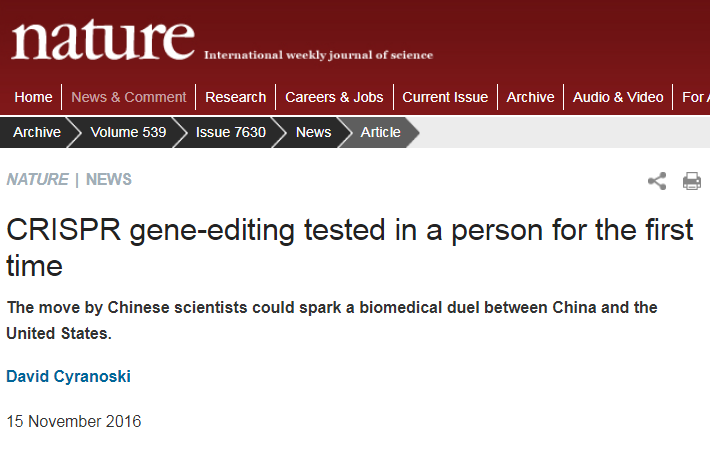Click the News breadcrumb
The height and width of the screenshot is (450, 710).
[x=313, y=132]
